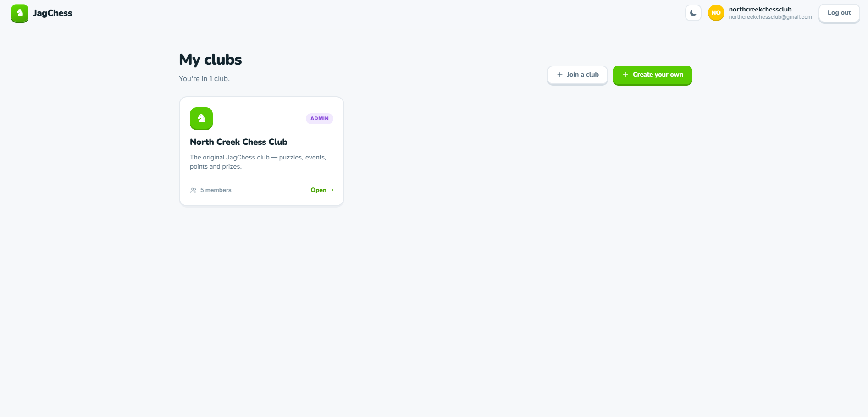This screenshot has height=417, width=868.
Task: Toggle dark mode with the moon icon
Action: coord(693,13)
